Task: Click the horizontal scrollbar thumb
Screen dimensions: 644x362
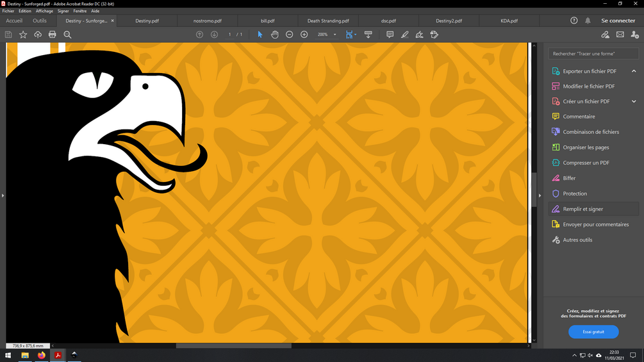Action: coord(234,345)
